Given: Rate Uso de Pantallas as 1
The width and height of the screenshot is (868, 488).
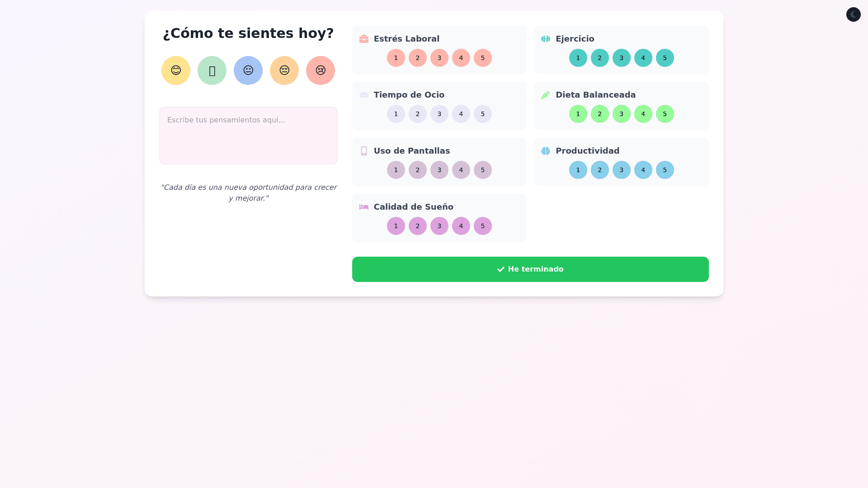Looking at the screenshot, I should 396,170.
